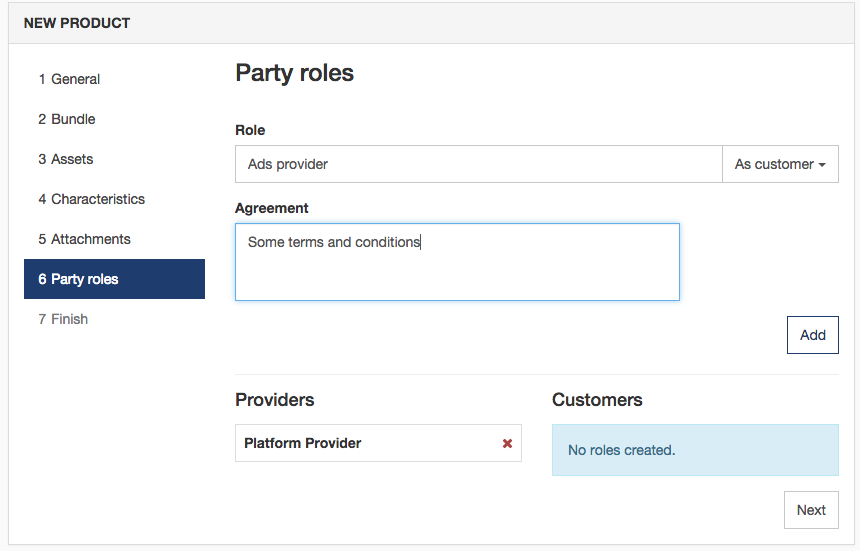The height and width of the screenshot is (551, 860).
Task: Click the Customers heading
Action: point(597,400)
